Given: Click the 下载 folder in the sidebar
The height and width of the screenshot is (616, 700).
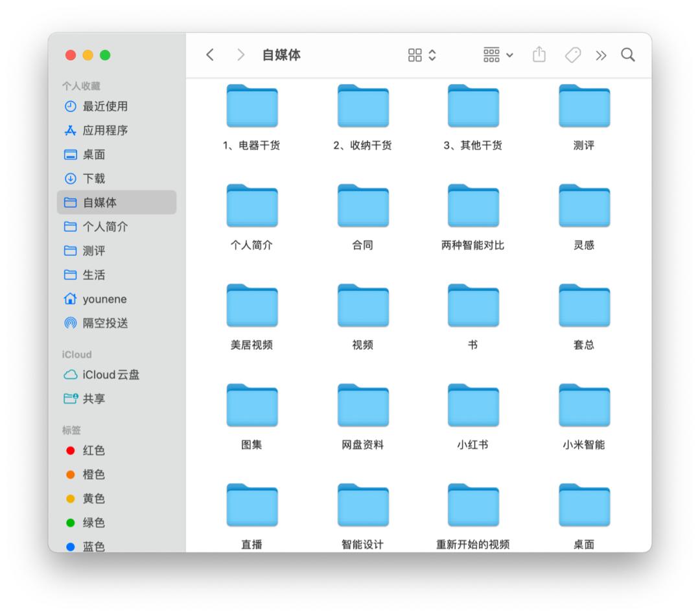Looking at the screenshot, I should click(x=95, y=178).
